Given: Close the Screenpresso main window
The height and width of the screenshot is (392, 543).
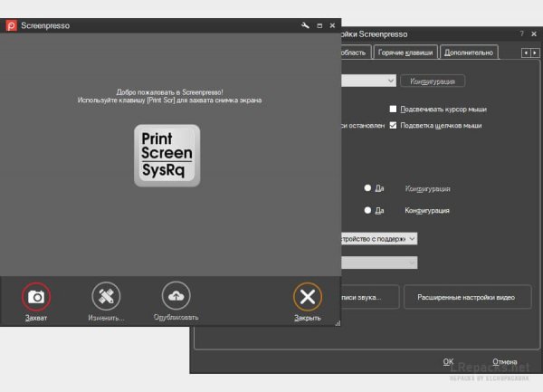Looking at the screenshot, I should point(332,25).
